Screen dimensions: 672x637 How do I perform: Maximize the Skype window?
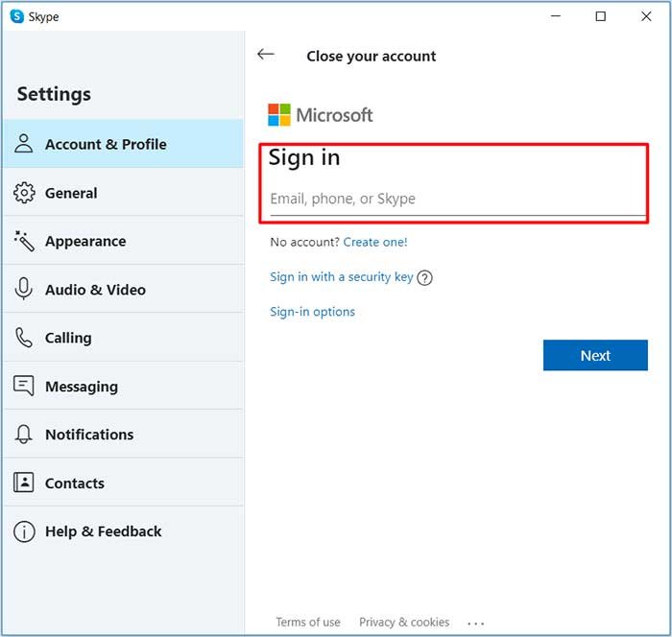coord(601,16)
